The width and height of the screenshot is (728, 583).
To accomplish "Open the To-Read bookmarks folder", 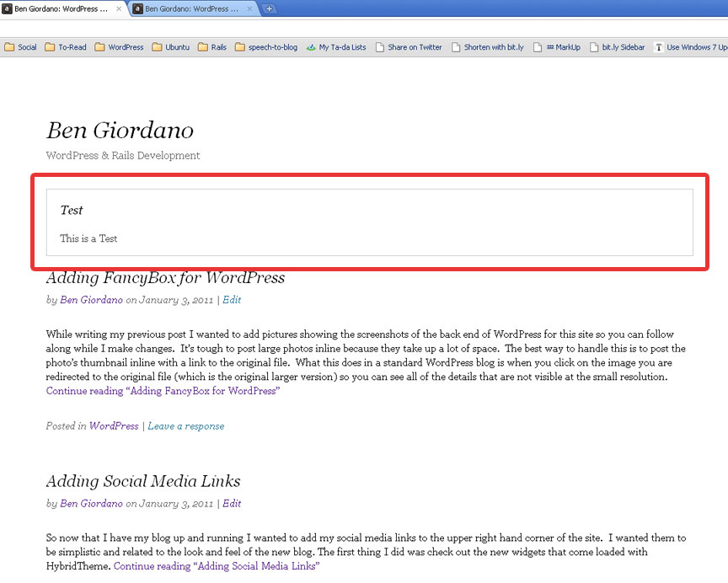I will pyautogui.click(x=65, y=47).
